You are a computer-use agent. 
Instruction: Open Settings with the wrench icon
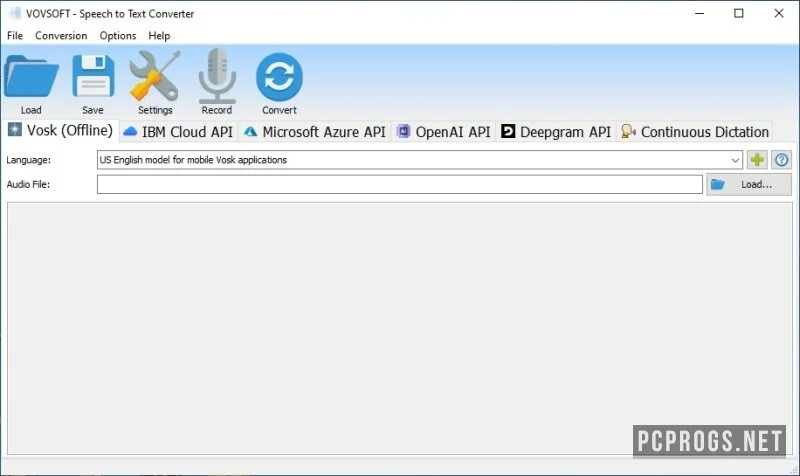click(x=155, y=76)
